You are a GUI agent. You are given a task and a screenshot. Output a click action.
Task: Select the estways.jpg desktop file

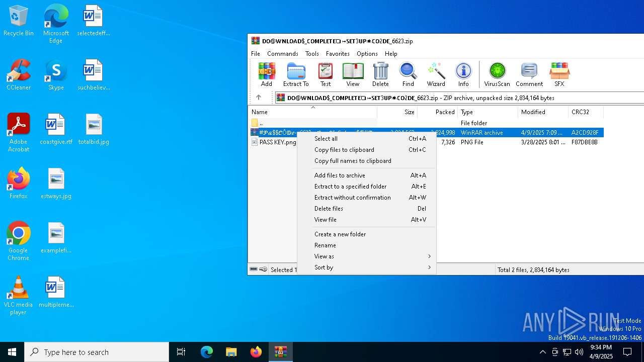(56, 184)
